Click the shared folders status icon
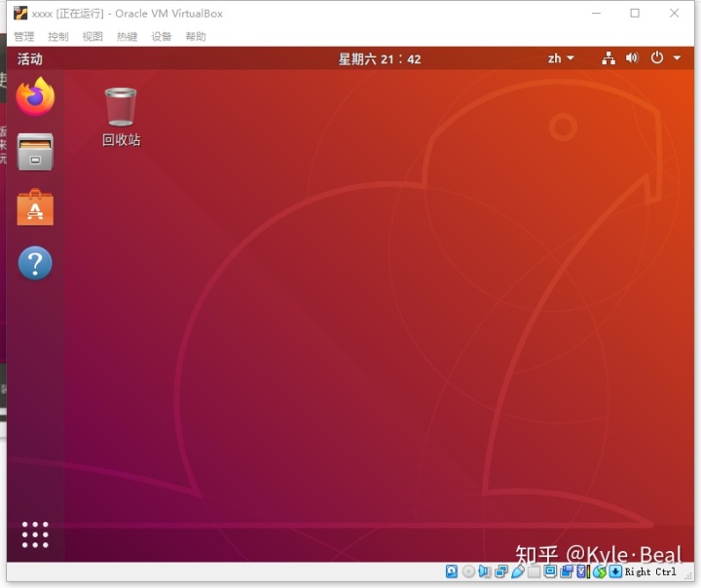Viewport: 701px width, 588px height. click(534, 571)
